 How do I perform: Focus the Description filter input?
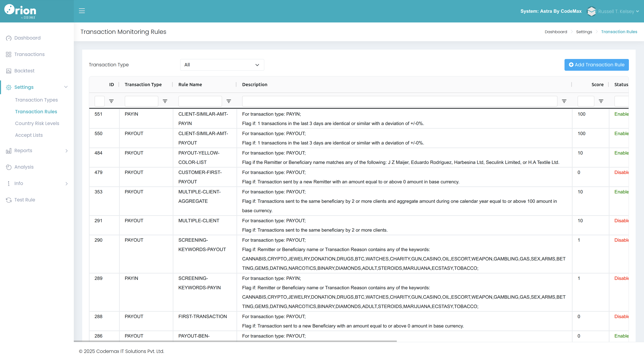tap(399, 101)
